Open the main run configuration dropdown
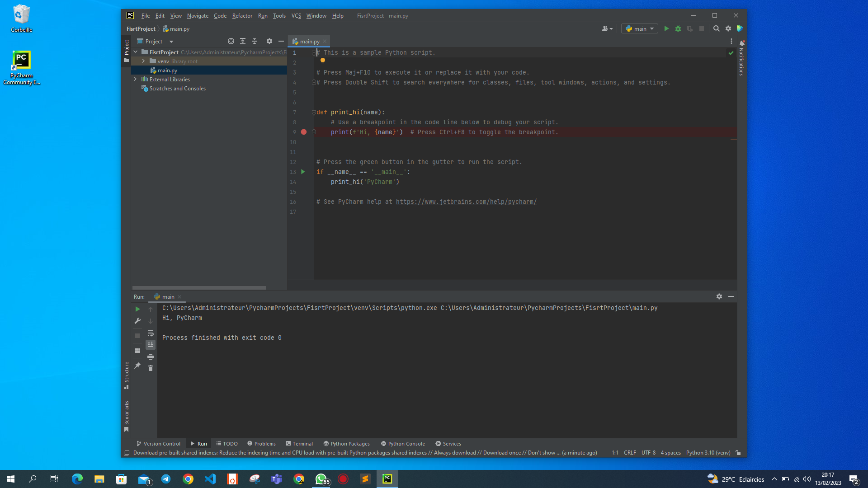 tap(640, 28)
